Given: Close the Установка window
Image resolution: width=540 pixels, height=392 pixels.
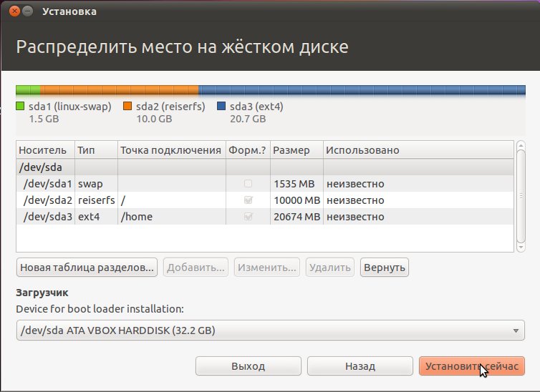Looking at the screenshot, I should tap(14, 11).
